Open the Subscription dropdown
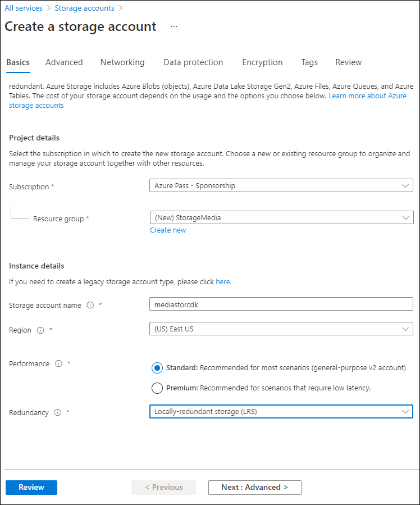The height and width of the screenshot is (505, 420). (x=281, y=185)
